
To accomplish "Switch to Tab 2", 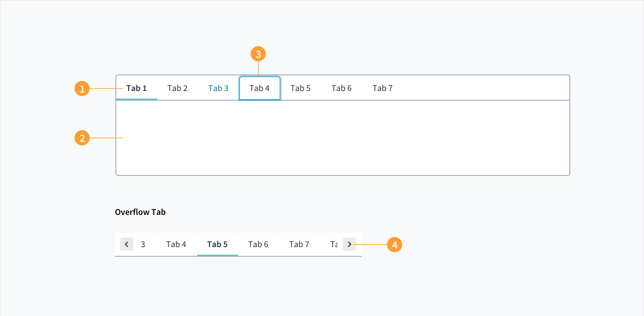I will tap(177, 88).
